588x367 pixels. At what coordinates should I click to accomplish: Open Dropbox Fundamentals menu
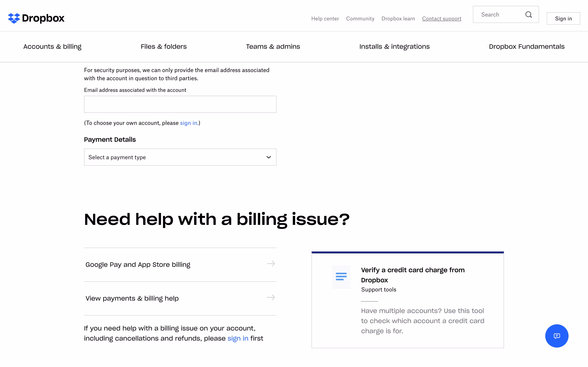527,47
